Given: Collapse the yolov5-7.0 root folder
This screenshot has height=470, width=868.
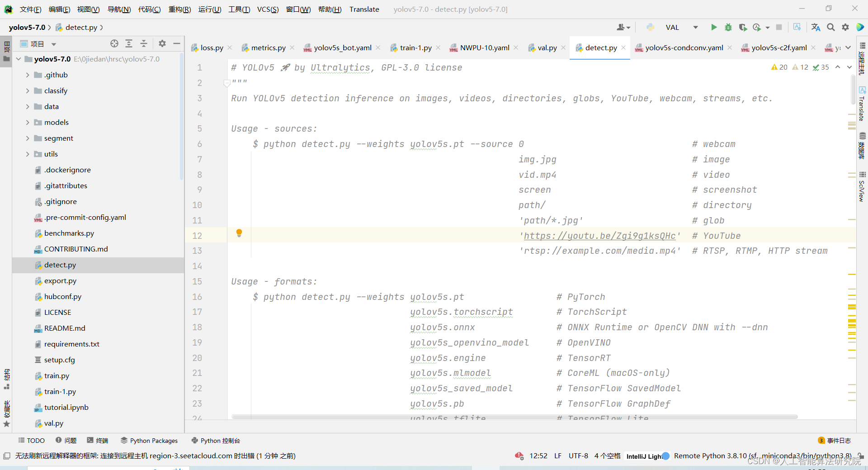Looking at the screenshot, I should 19,59.
